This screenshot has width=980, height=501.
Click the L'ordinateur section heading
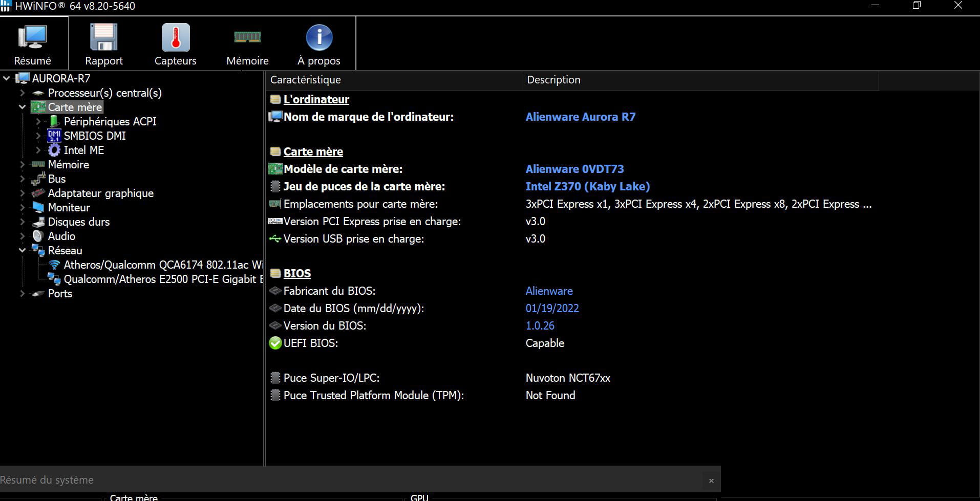click(316, 99)
